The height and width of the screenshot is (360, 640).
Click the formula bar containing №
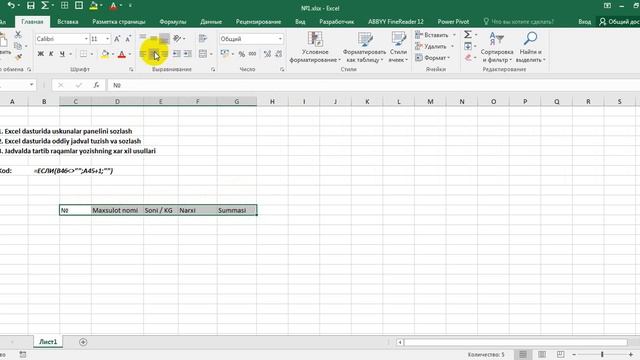point(373,85)
